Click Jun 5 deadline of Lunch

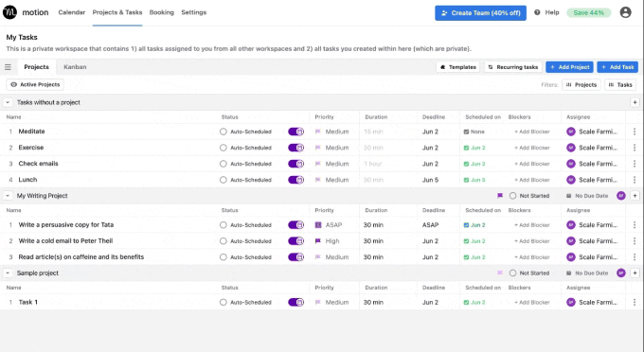point(430,180)
